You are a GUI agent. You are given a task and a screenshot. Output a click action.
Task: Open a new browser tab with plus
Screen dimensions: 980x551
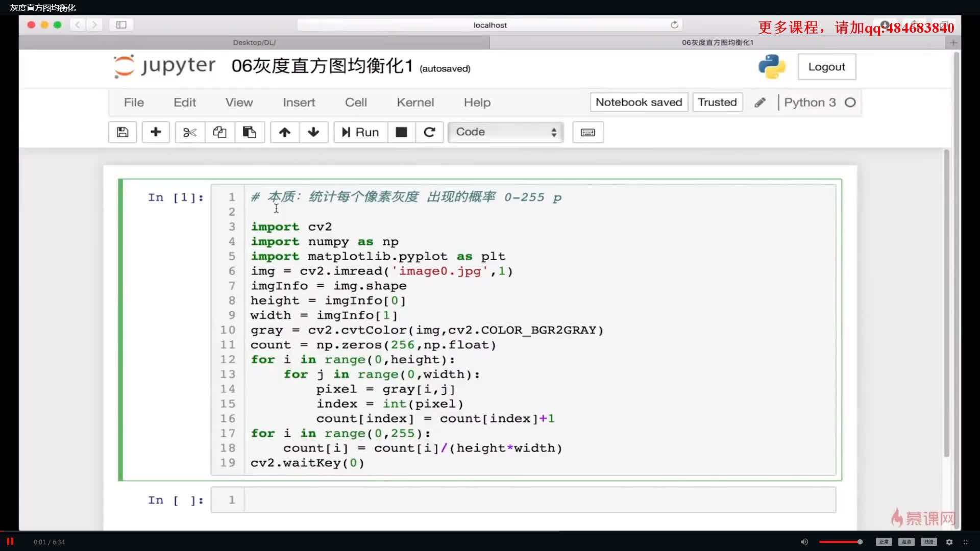953,43
